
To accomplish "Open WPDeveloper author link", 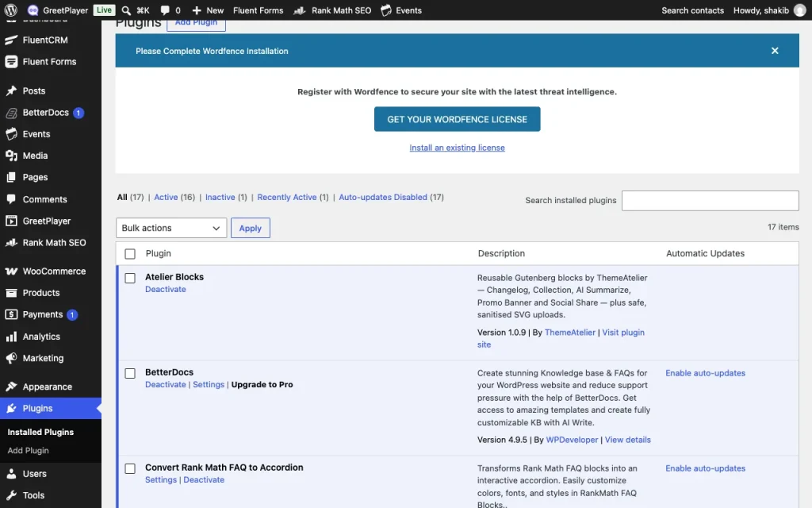I will click(573, 440).
